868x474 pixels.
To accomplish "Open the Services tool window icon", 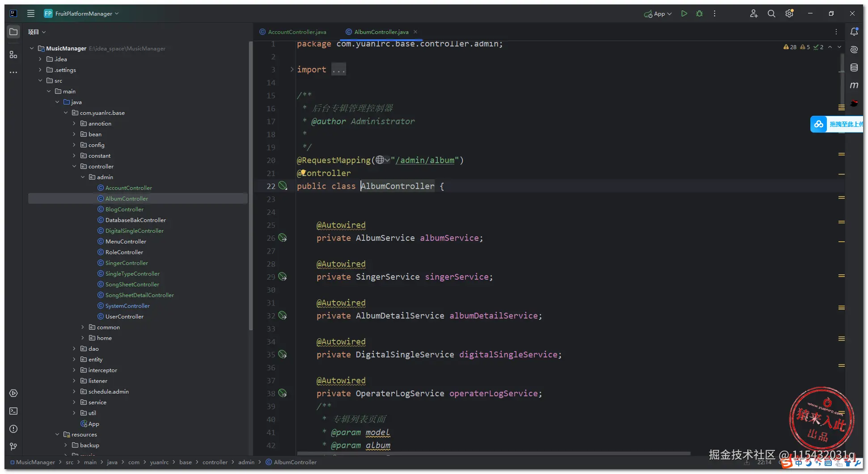I will coord(13,393).
